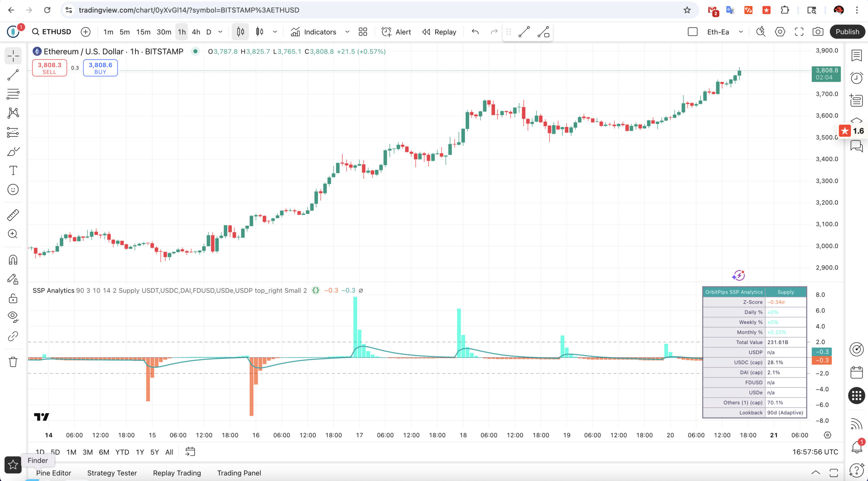Bookmark page with star icon in address bar
The height and width of the screenshot is (481, 868).
pos(687,10)
